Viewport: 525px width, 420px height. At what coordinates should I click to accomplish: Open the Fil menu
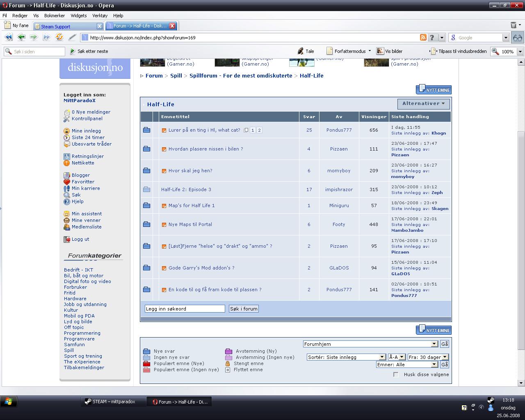[5, 16]
